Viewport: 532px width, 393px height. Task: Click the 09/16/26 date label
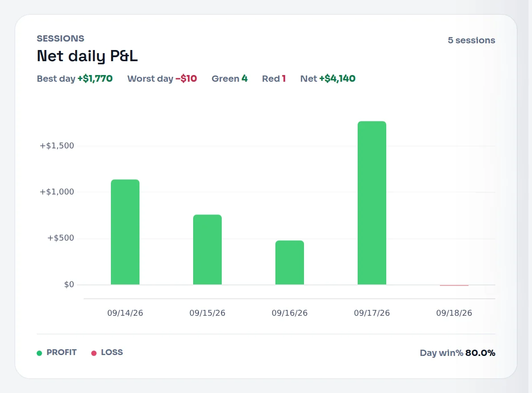[x=290, y=313]
